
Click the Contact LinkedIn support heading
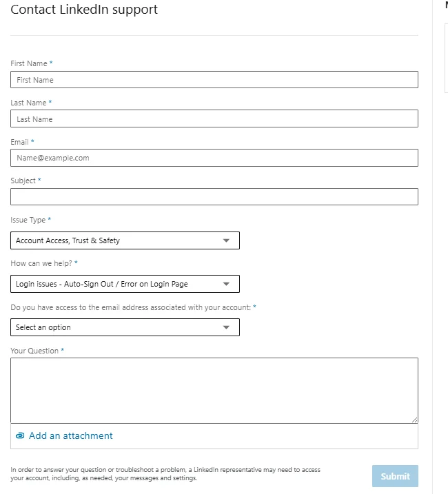tap(84, 10)
